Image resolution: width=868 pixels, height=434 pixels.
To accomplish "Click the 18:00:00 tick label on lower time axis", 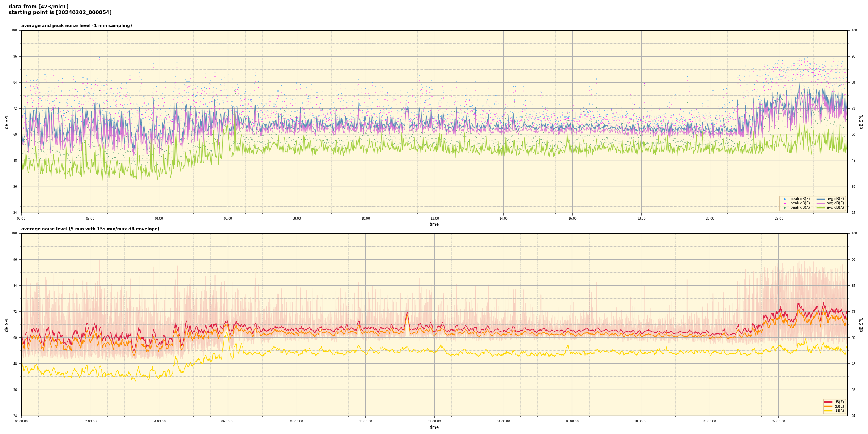I will (641, 421).
